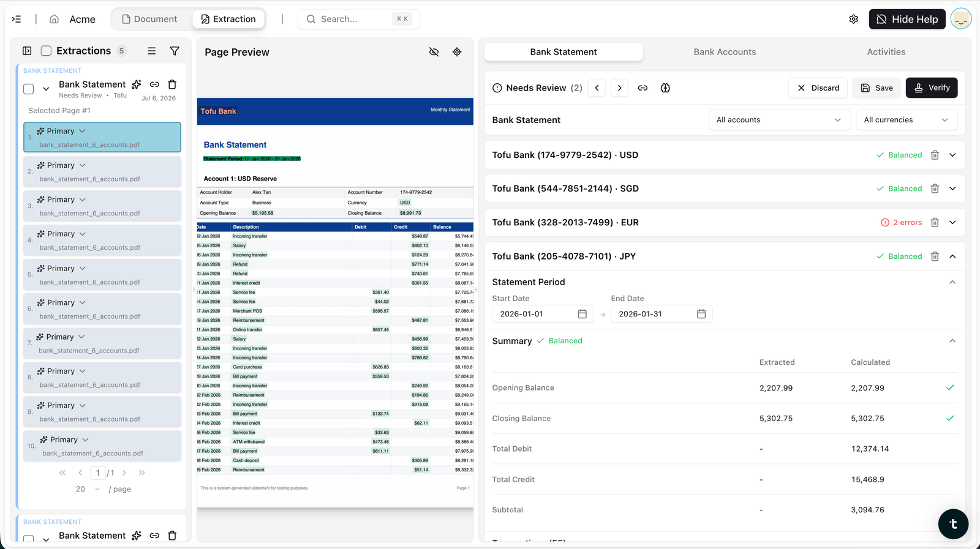Click the 2 errors indicator on EUR account
The height and width of the screenshot is (549, 980).
point(901,222)
